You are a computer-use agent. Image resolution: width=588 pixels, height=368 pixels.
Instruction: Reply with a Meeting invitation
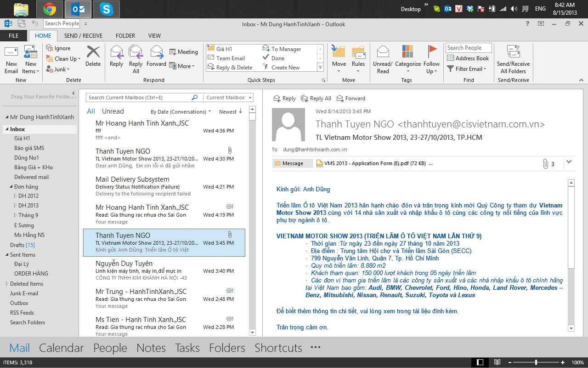(183, 52)
